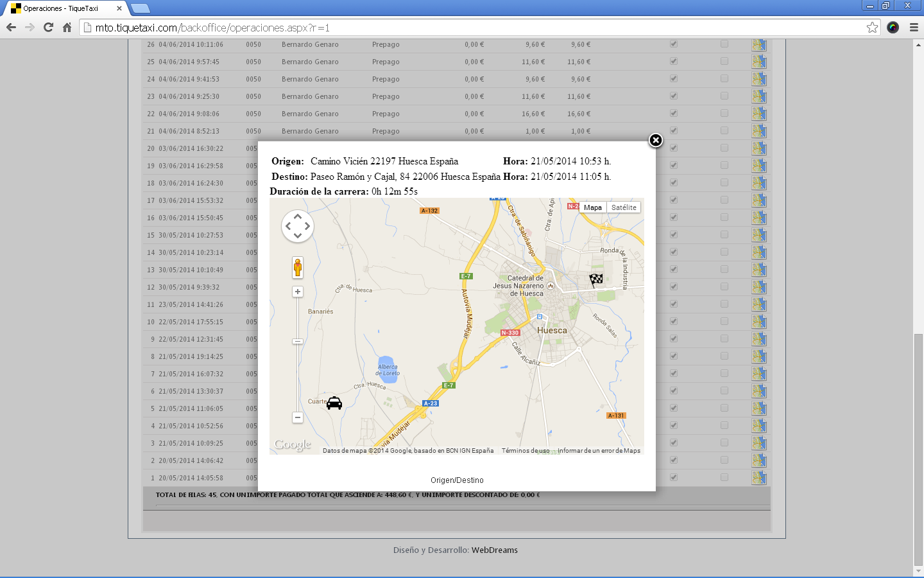Screen dimensions: 924x578
Task: Click the checkered flag destination marker
Action: coord(596,280)
